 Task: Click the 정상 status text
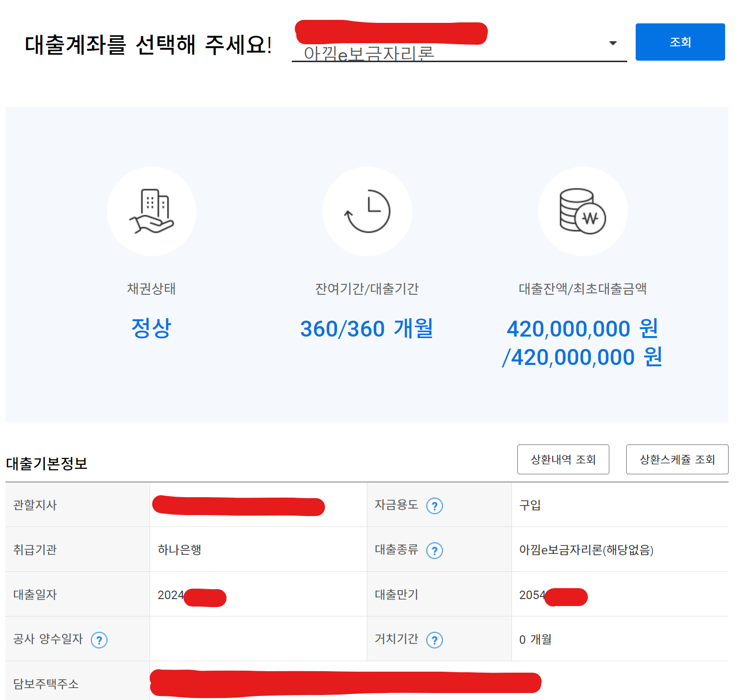151,329
